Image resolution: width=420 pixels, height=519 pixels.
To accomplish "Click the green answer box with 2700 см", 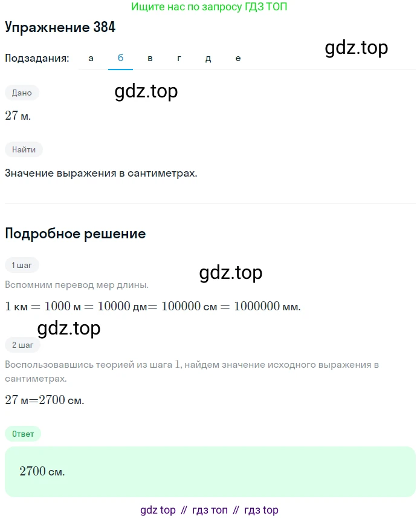I will [x=210, y=471].
